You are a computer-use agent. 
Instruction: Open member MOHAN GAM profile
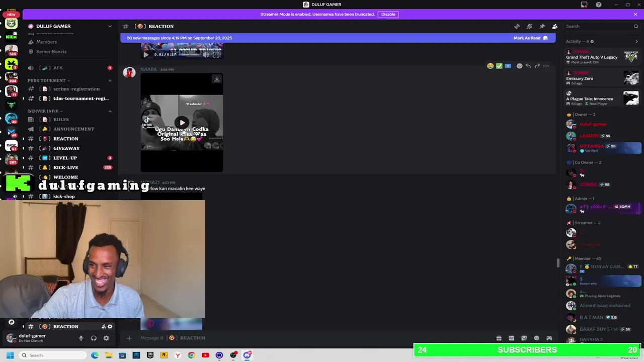602,268
